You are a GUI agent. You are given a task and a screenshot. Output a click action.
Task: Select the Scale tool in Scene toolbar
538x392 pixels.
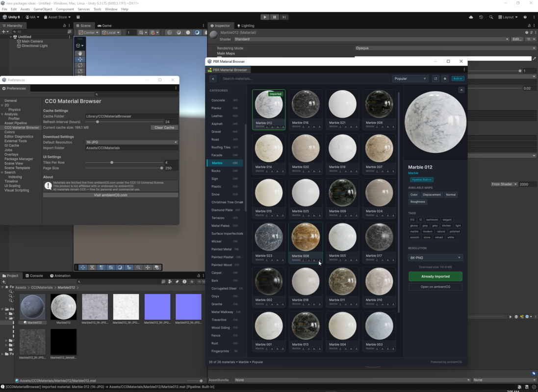pos(80,71)
